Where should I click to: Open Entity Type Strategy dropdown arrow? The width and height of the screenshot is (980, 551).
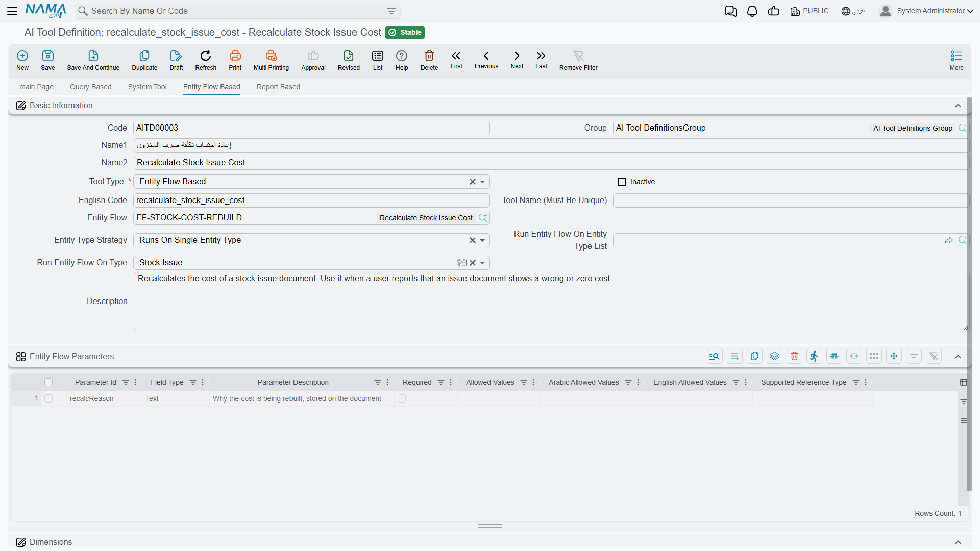pyautogui.click(x=482, y=240)
